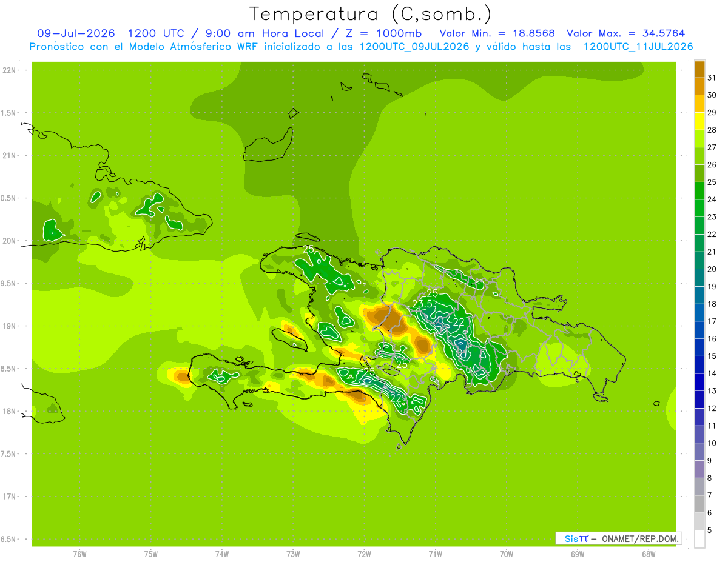Viewport: 728px width, 562px height.
Task: Click the '71W' longitude axis label
Action: click(x=435, y=554)
